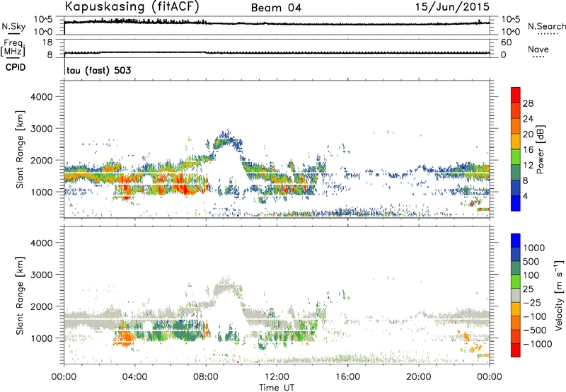Click the orange negative-velocity patch near 03:30
The image size is (566, 392).
(125, 336)
